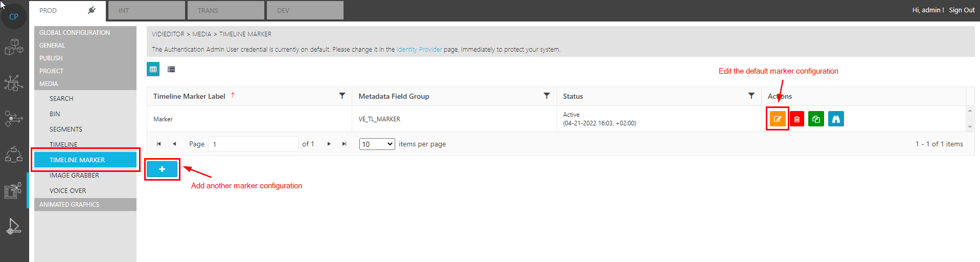Switch to grid view icon
The width and height of the screenshot is (980, 262).
(153, 69)
